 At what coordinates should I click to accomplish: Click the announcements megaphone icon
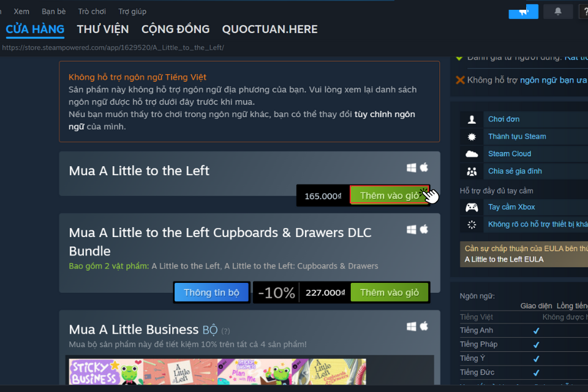(x=523, y=12)
